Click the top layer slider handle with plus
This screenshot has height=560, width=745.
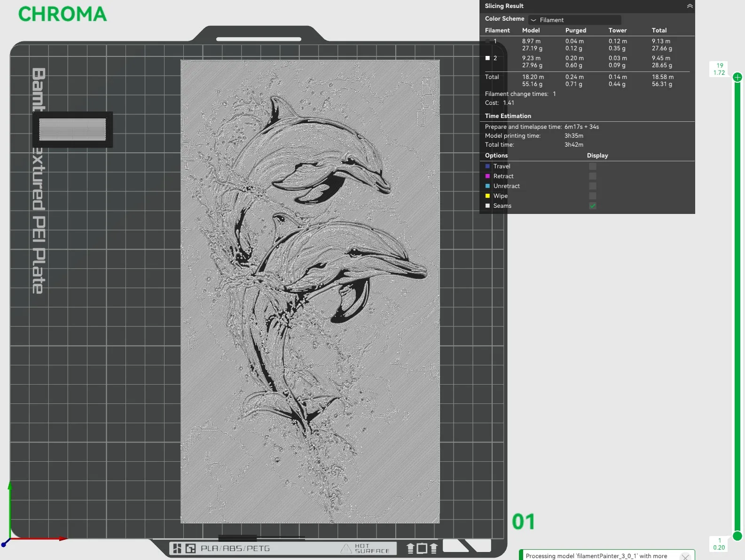(x=737, y=77)
